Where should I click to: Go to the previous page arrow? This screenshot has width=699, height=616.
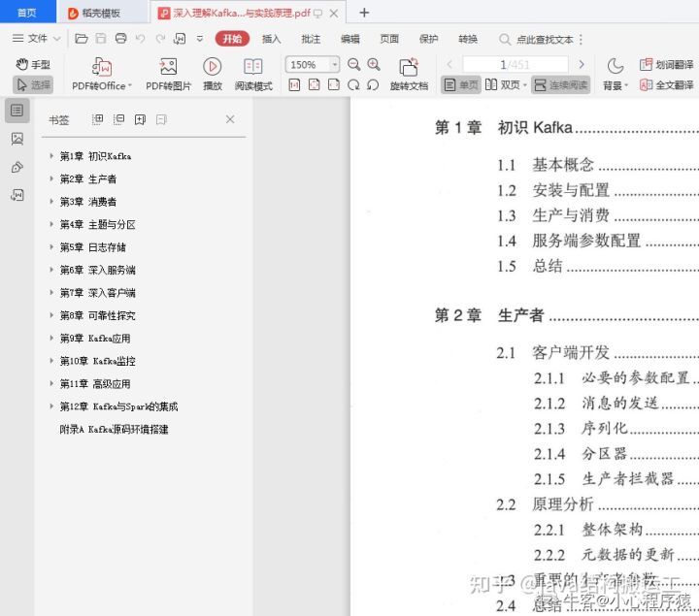point(449,65)
